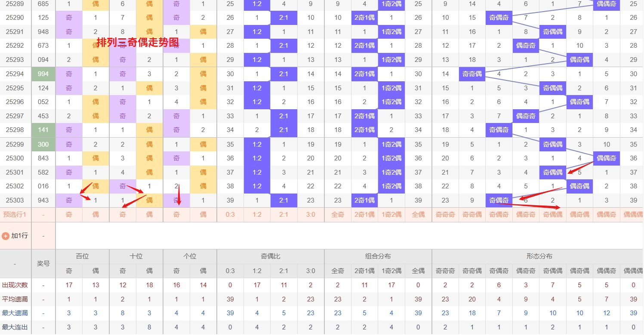Viewport: 644px width, 335px height.
Task: Click the plus icon beside 加1行
Action: (x=6, y=236)
